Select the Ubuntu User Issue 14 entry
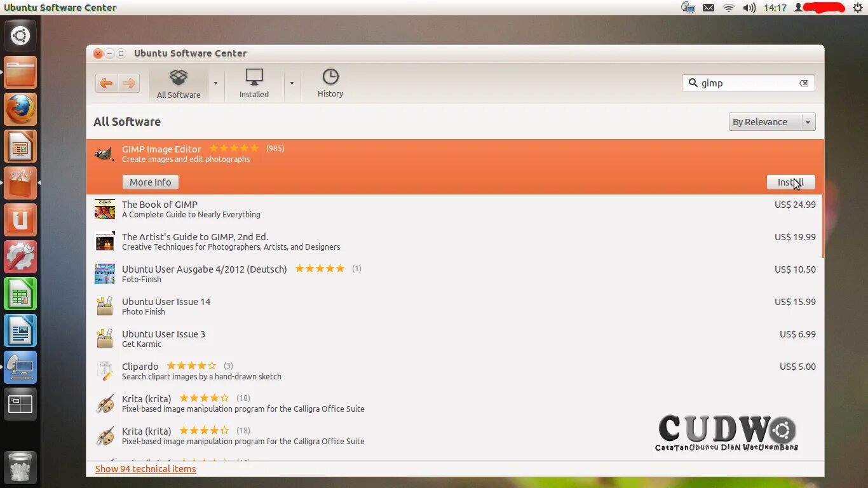Screen dimensions: 868x488 point(454,307)
